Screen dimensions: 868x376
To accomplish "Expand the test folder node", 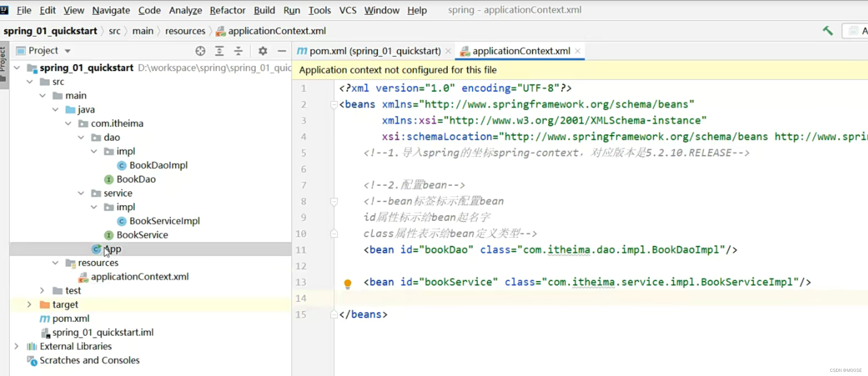I will pos(42,290).
